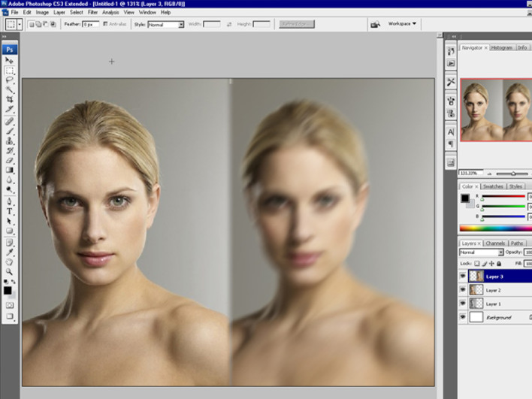Open the Layer Comps panel icon
Image resolution: width=532 pixels, height=399 pixels.
[x=451, y=163]
